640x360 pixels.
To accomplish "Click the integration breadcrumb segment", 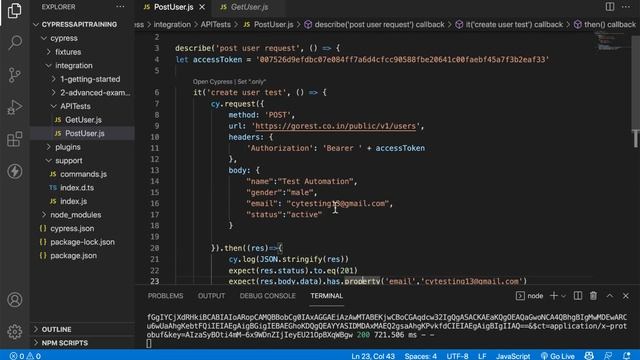I will point(172,24).
